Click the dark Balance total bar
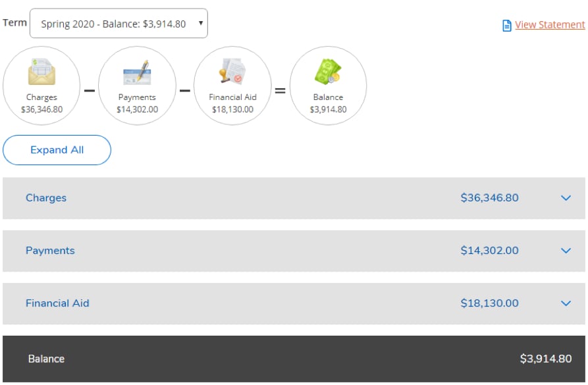The image size is (588, 385). click(x=294, y=359)
